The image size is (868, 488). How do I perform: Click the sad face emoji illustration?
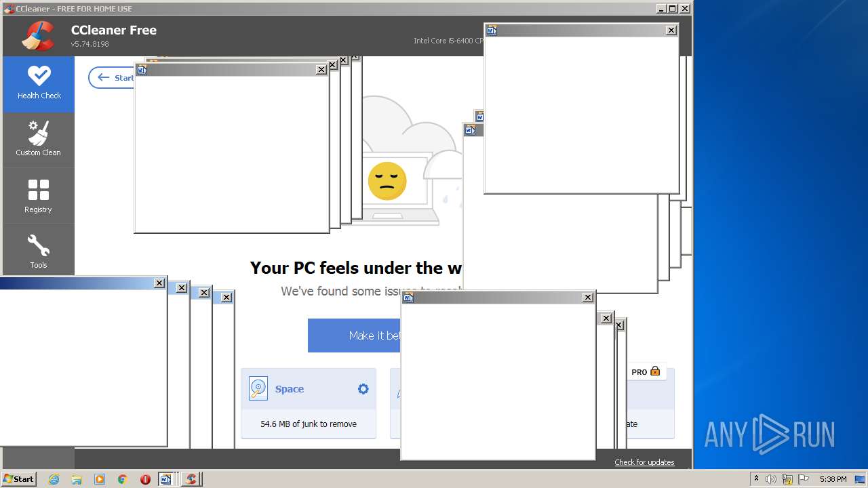click(x=387, y=181)
